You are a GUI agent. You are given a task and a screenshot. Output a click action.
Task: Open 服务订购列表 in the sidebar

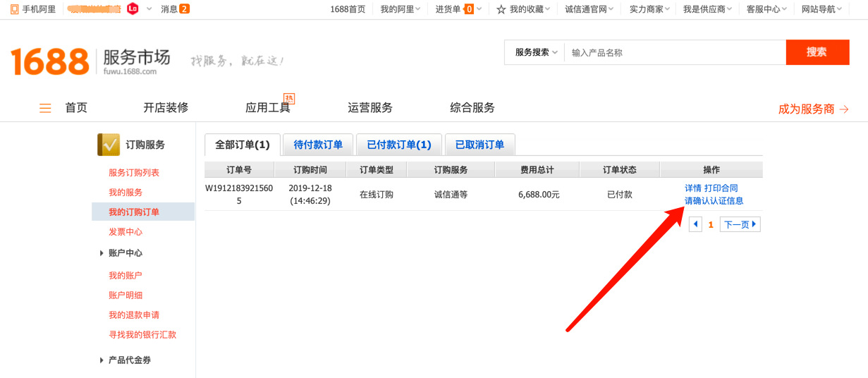pyautogui.click(x=134, y=173)
